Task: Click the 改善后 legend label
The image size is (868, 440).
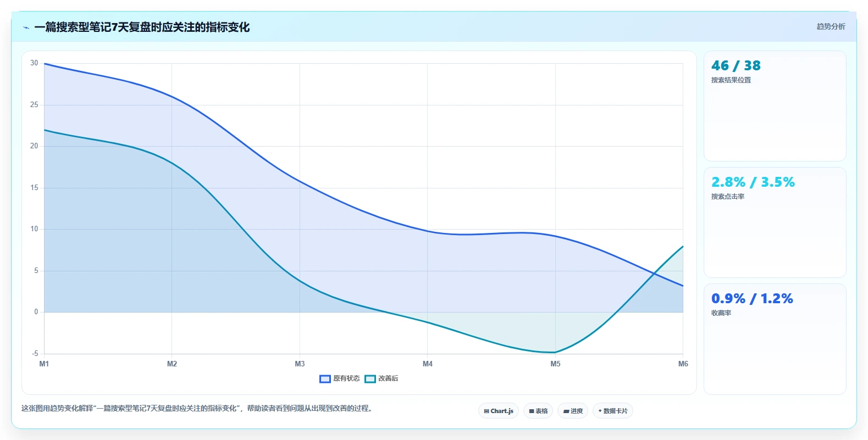Action: tap(388, 378)
